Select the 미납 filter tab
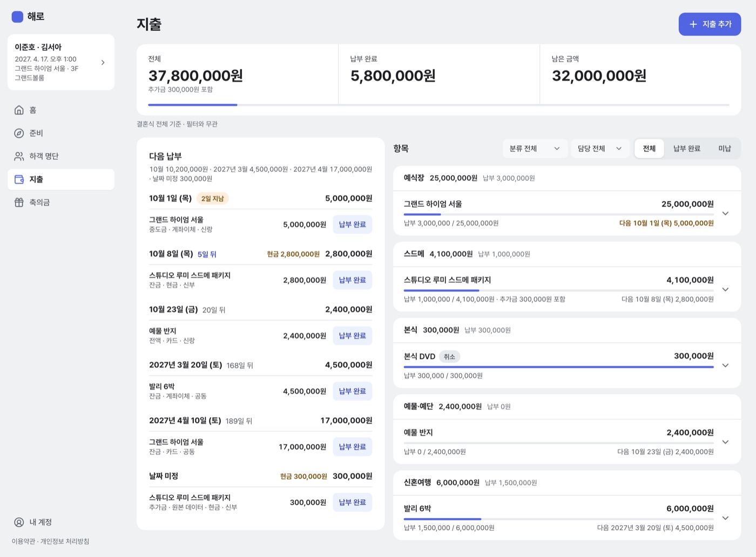 click(x=725, y=148)
